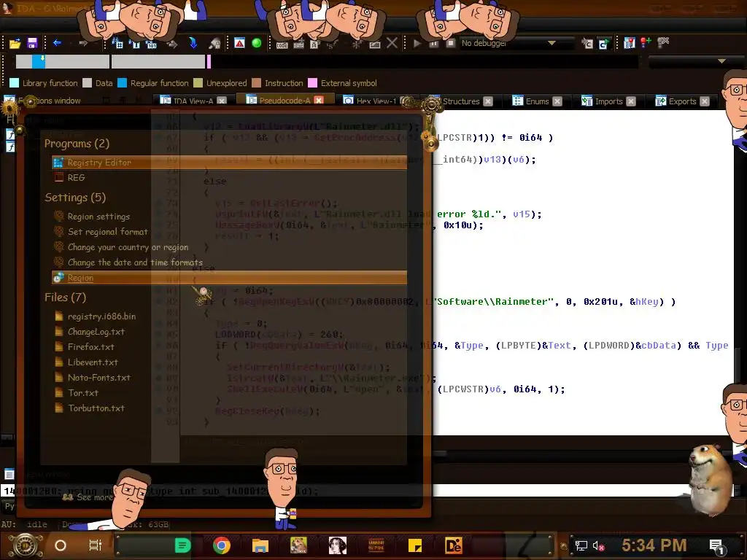The height and width of the screenshot is (560, 747).
Task: Switch to the Pseudocode-A tab
Action: 285,100
